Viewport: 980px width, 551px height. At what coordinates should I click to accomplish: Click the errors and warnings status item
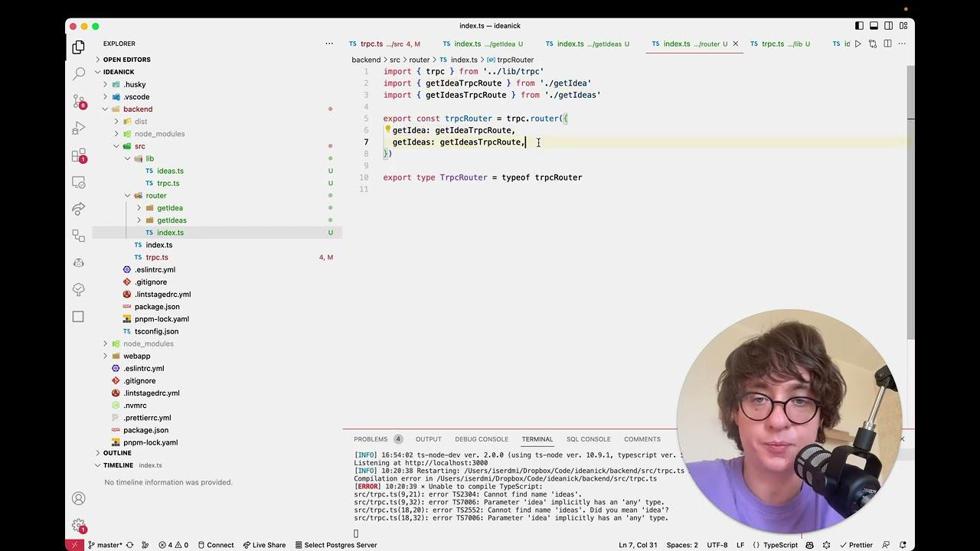(x=173, y=545)
